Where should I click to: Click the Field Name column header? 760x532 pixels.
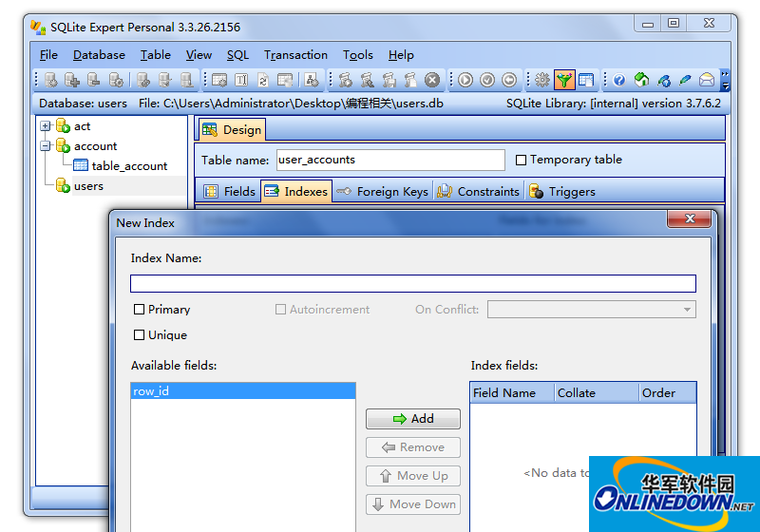click(x=512, y=393)
